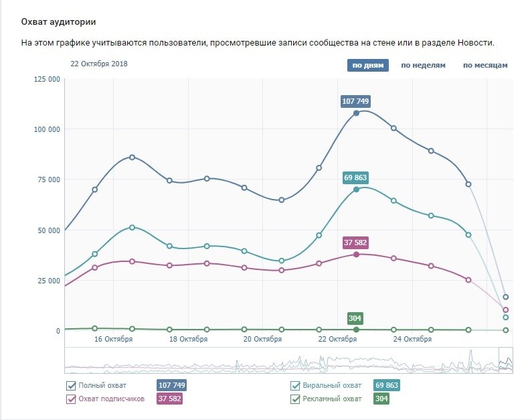Click the 107 749 tooltip label on chart
This screenshot has height=420, width=532.
(x=356, y=101)
